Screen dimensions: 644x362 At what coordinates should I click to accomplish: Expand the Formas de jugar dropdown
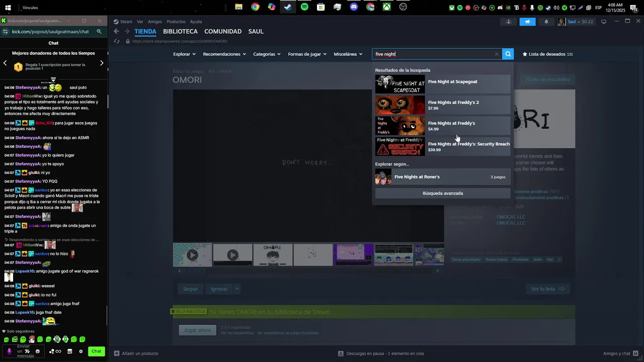307,54
